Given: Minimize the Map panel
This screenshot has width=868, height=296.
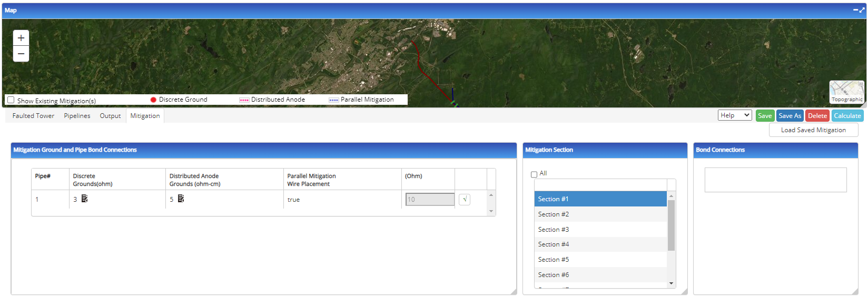Looking at the screenshot, I should coord(855,10).
